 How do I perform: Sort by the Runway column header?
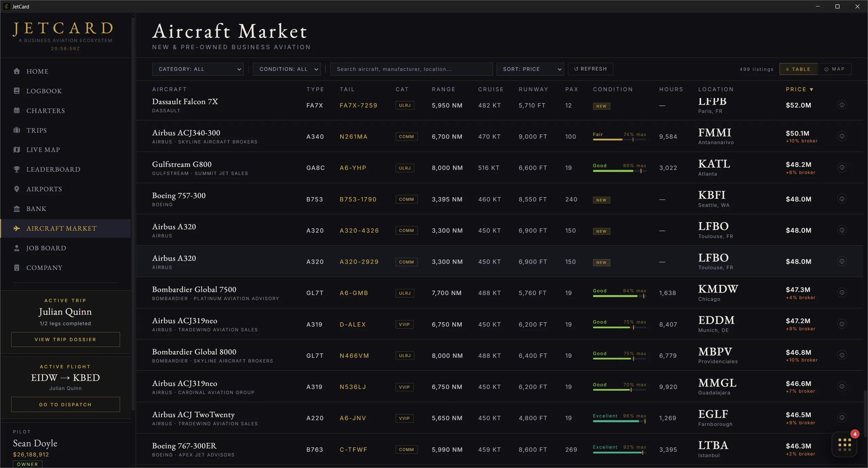533,89
